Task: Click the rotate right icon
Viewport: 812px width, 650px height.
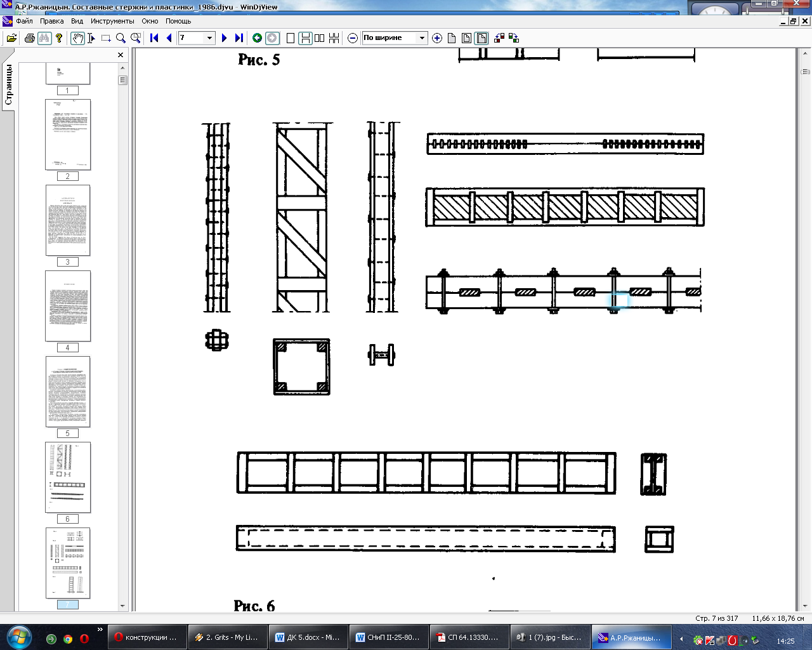Action: pos(514,38)
